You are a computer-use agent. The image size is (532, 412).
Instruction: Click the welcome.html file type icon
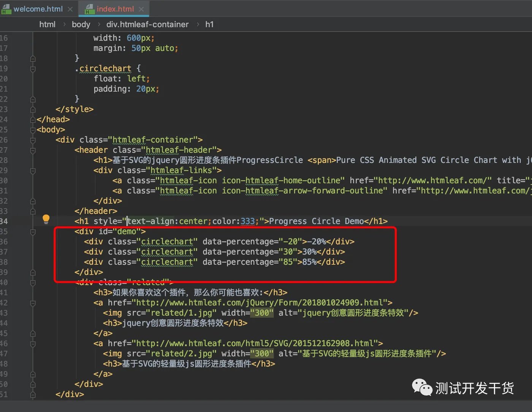click(6, 9)
